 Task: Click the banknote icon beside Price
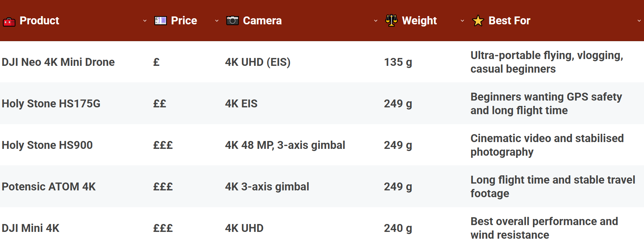[160, 20]
